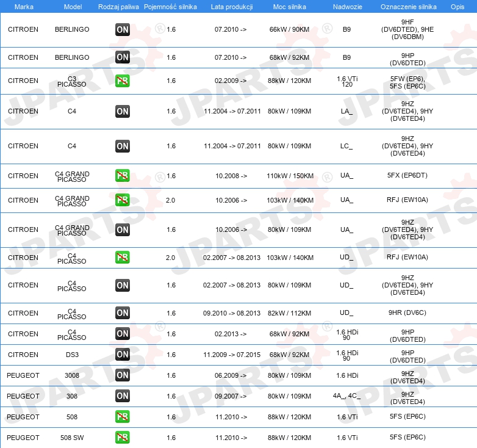477x448 pixels.
Task: Click the 09.2007 -> production date
Action: (231, 396)
